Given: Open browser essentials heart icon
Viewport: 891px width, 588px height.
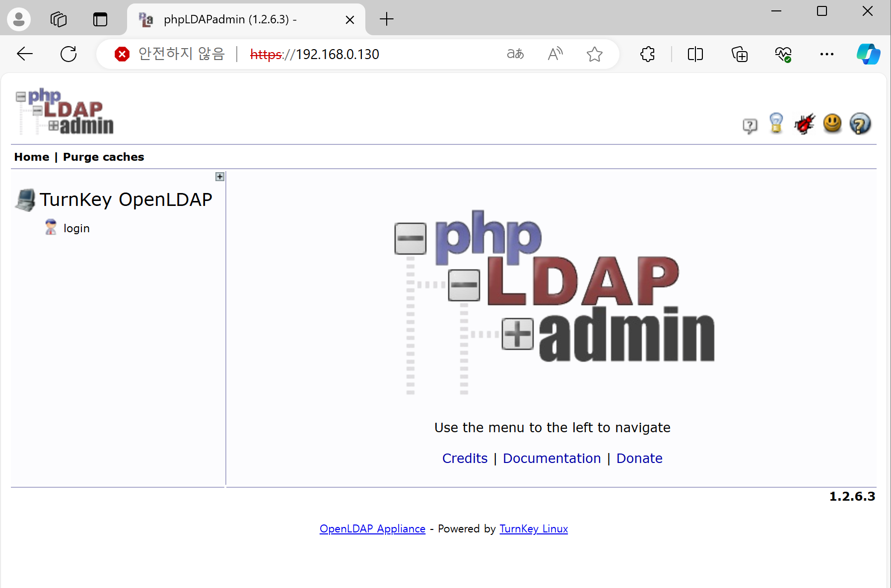Looking at the screenshot, I should pos(783,54).
